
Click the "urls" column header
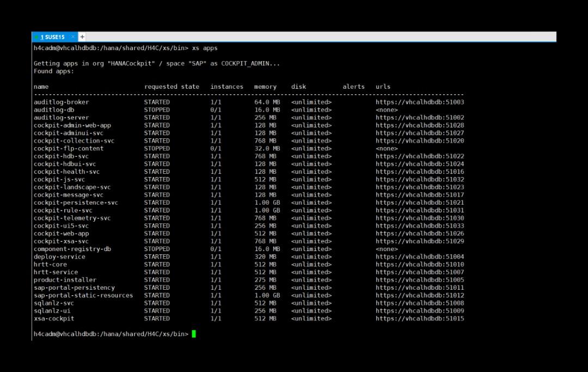[383, 87]
